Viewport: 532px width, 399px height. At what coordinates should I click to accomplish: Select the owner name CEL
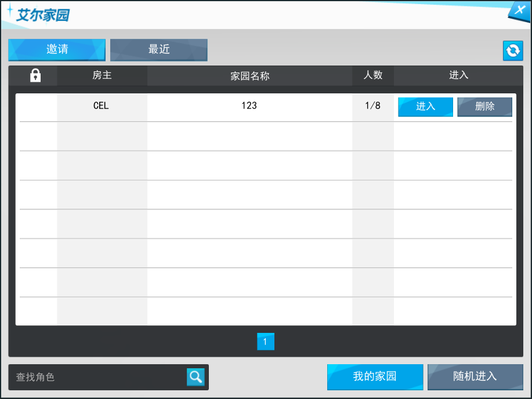101,106
